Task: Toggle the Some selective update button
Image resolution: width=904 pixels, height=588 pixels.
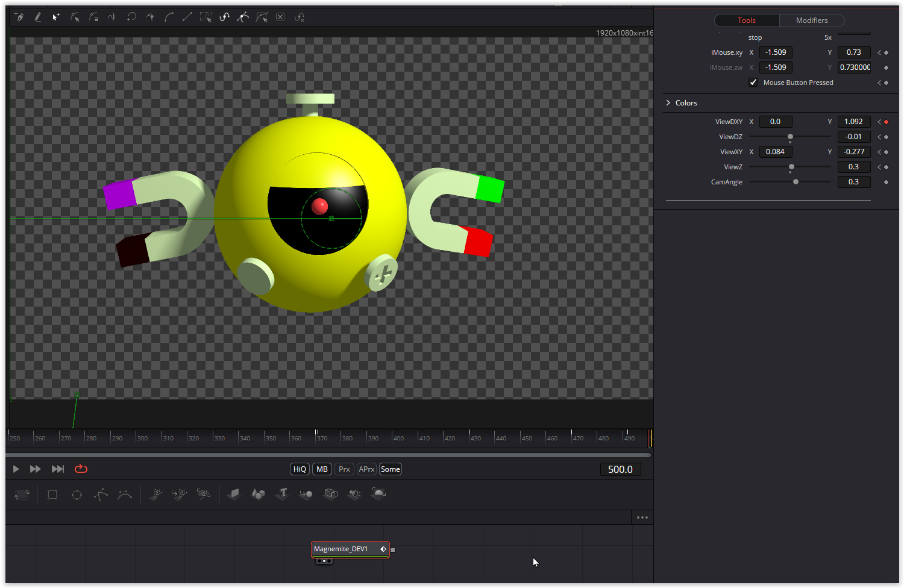Action: pos(391,469)
